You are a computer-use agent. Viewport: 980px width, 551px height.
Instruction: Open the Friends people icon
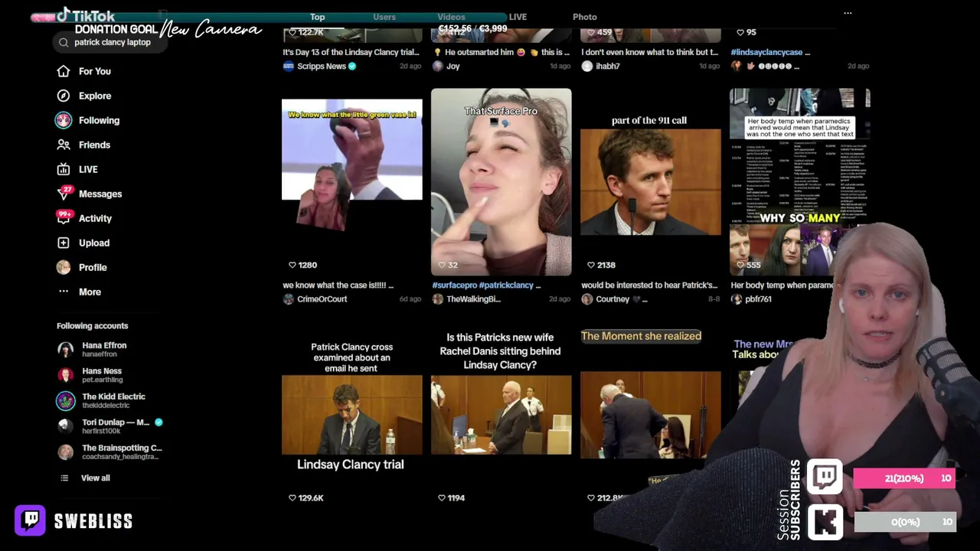pos(64,145)
